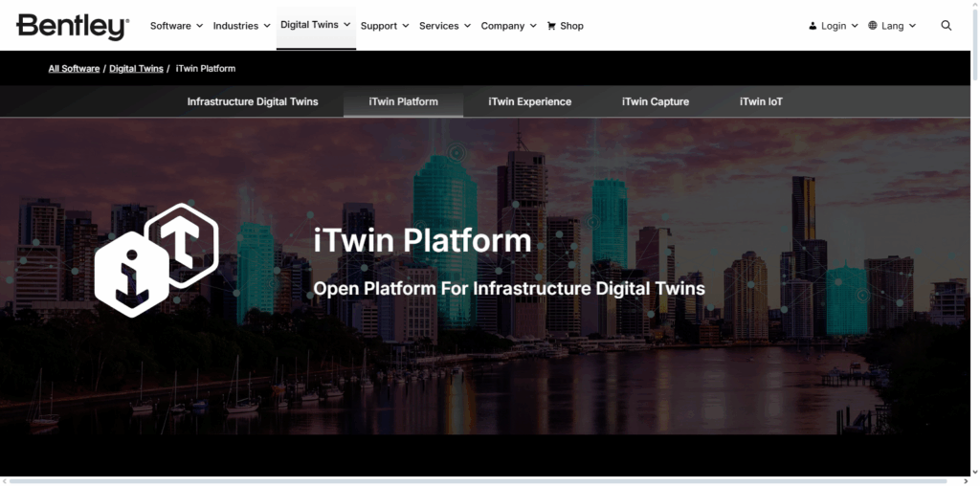Click the horizontal scrollbar at bottom
This screenshot has width=980, height=486.
click(479, 479)
